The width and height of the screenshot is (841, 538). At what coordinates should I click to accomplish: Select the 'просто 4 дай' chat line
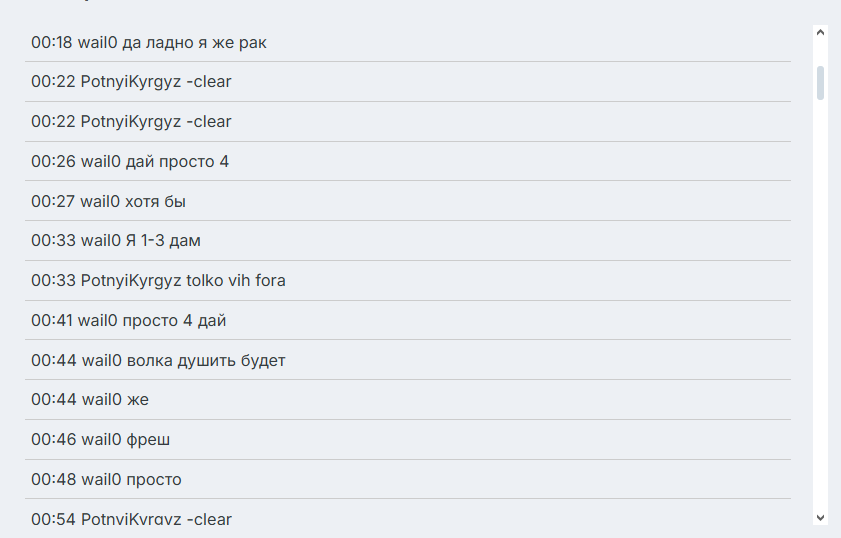pos(176,321)
